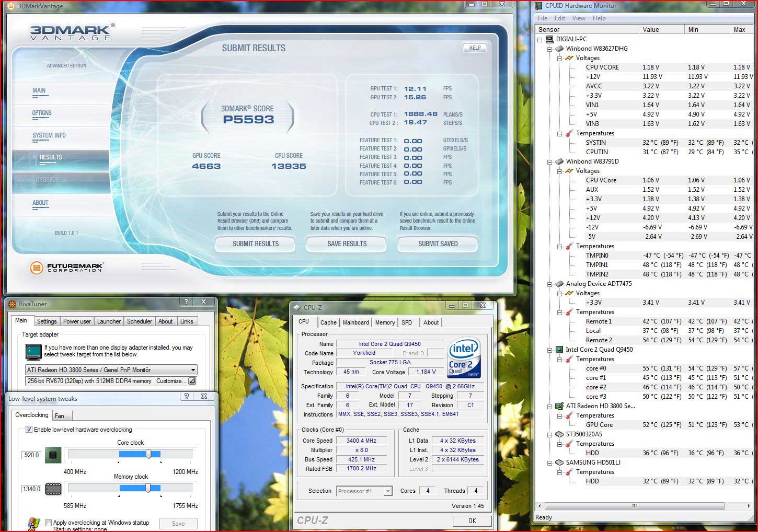Click the ATI Radeon HD 3800 card icon
Viewport: 758px width, 532px height.
[x=560, y=406]
